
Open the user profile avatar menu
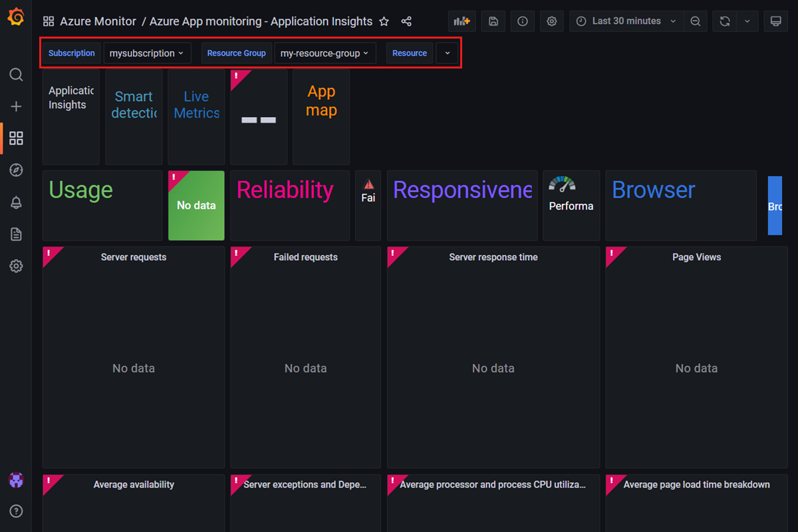pyautogui.click(x=16, y=480)
